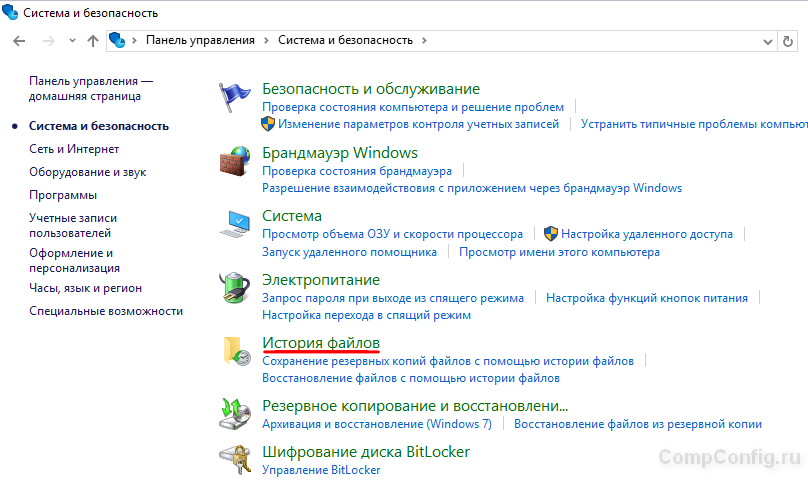
Task: Open recent locations dropdown arrow
Action: 72,41
